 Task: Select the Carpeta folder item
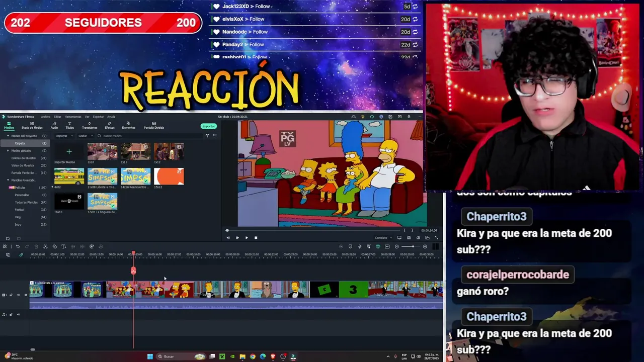coord(25,143)
